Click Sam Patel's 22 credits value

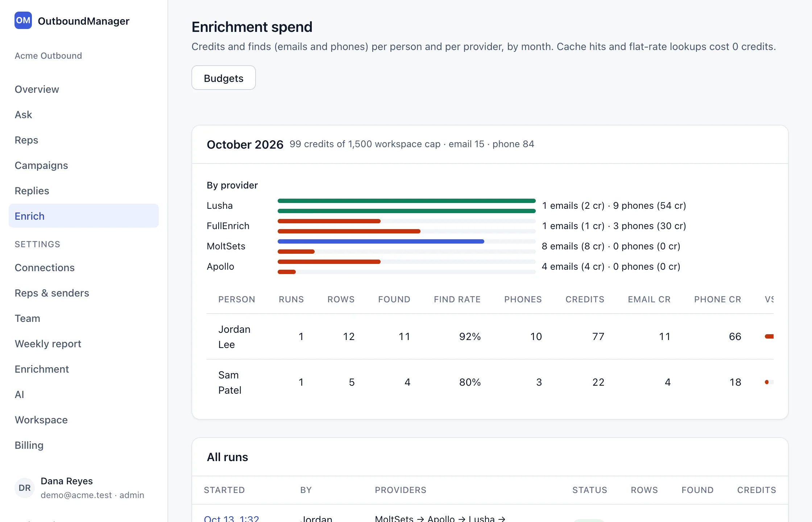[x=598, y=382]
